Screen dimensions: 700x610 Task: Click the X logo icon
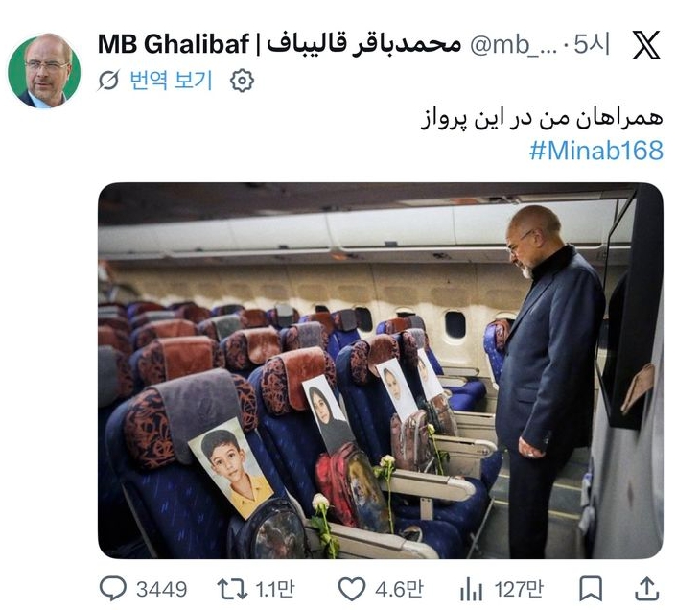[646, 45]
